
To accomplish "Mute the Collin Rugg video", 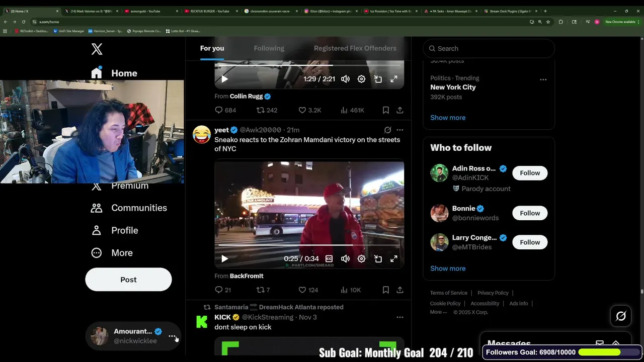I will tap(345, 79).
